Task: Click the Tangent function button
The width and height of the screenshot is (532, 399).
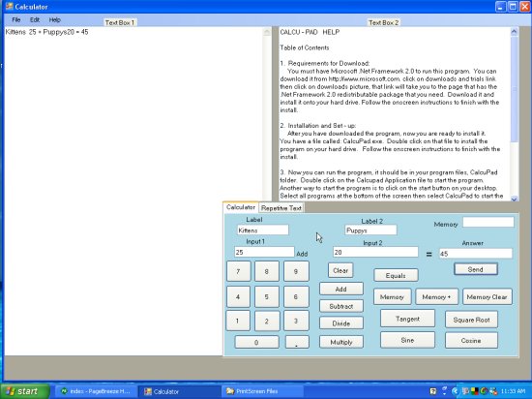Action: click(x=407, y=319)
